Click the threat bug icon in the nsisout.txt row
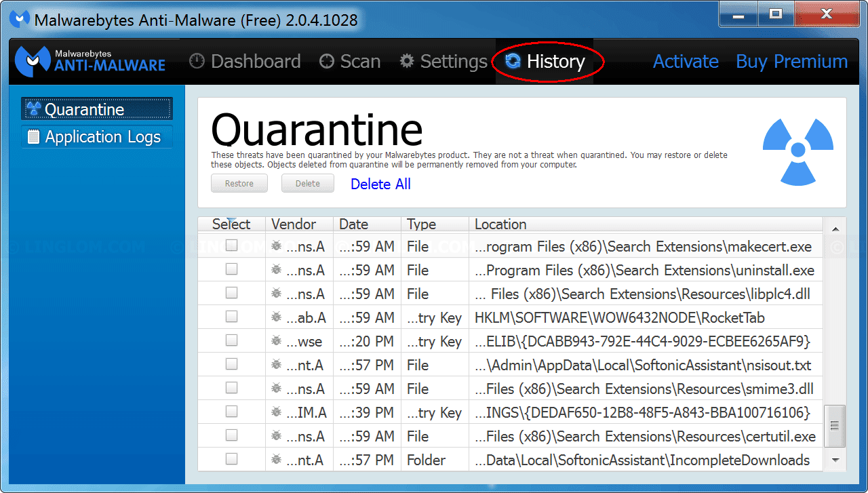868x493 pixels. coord(276,365)
